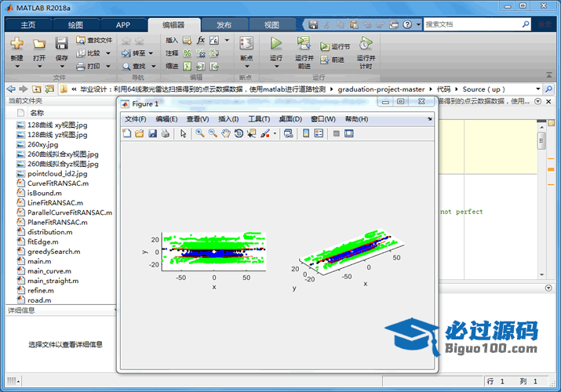Select pointcloud_id2.jpg in the file list
561x392 pixels.
click(57, 174)
